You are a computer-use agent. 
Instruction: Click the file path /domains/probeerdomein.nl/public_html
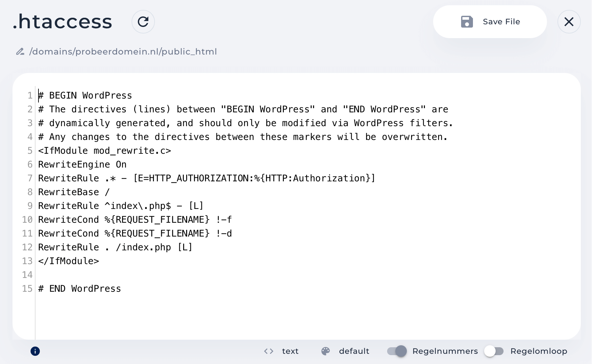point(123,52)
